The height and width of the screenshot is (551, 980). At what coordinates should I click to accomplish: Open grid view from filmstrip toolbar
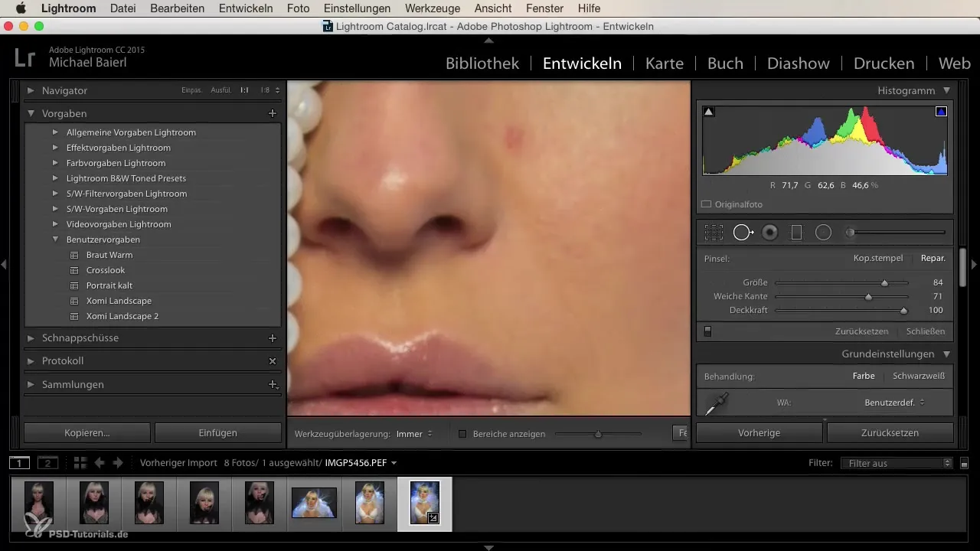tap(80, 462)
